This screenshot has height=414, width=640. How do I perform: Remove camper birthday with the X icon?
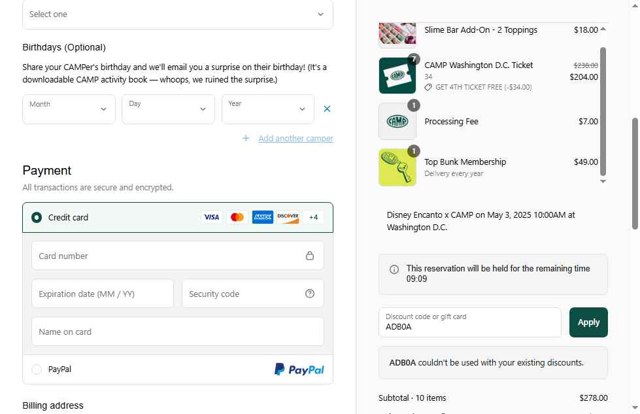[327, 109]
